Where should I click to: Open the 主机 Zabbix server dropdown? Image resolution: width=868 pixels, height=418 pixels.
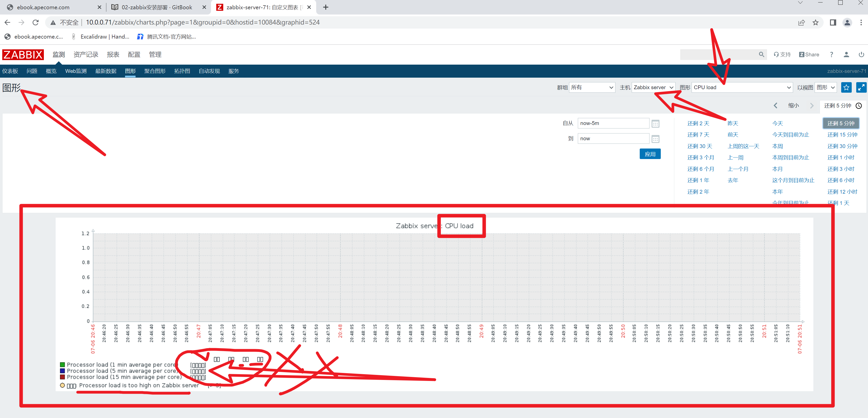653,88
